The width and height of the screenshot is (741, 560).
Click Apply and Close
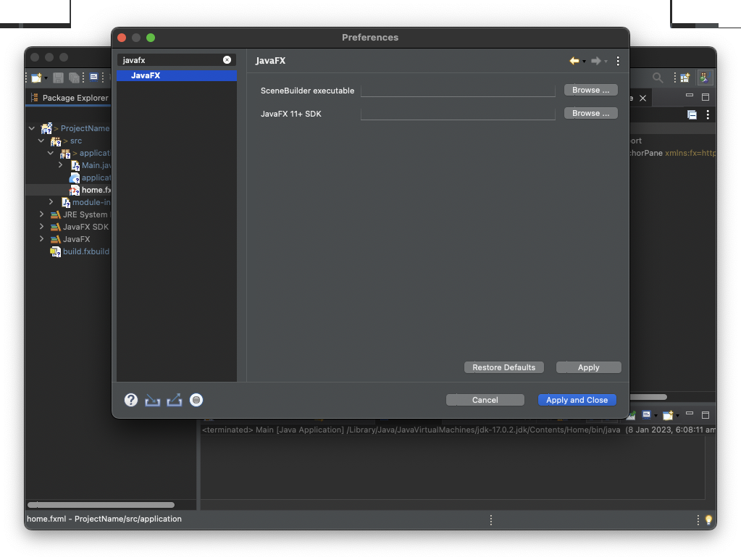click(x=577, y=400)
